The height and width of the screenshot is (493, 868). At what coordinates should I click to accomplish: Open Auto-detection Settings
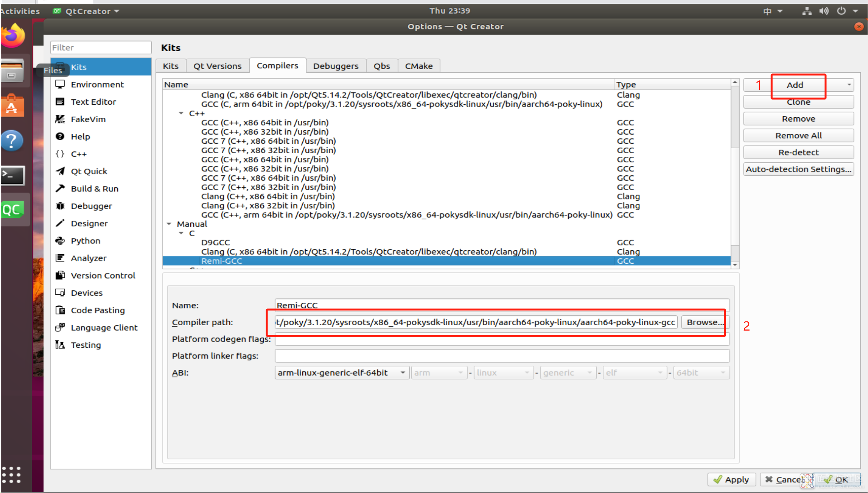pos(799,169)
